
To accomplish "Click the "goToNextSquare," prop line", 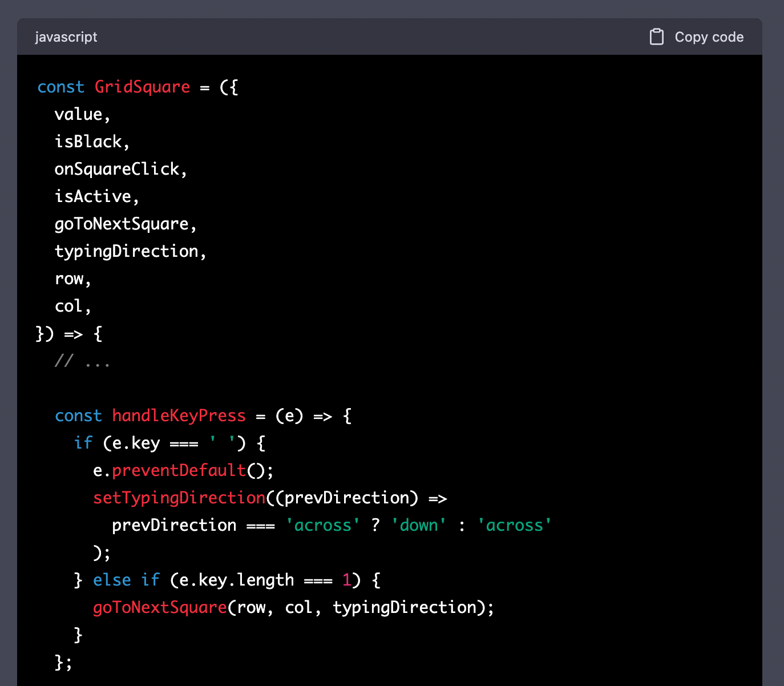I will pyautogui.click(x=126, y=224).
